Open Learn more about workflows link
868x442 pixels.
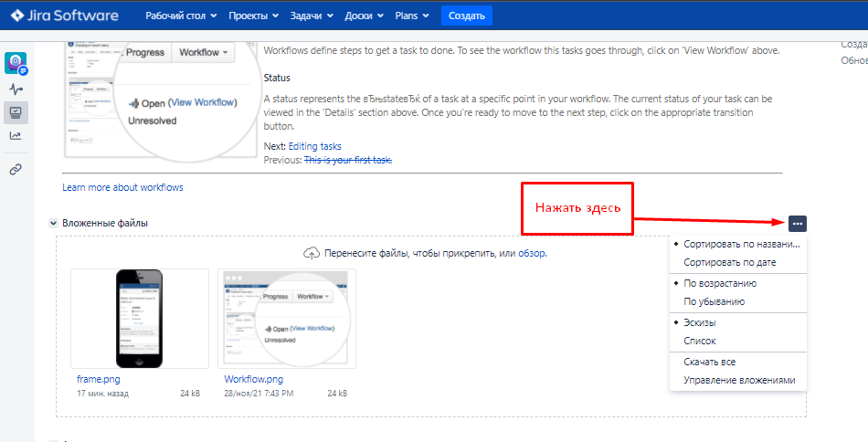(x=122, y=187)
